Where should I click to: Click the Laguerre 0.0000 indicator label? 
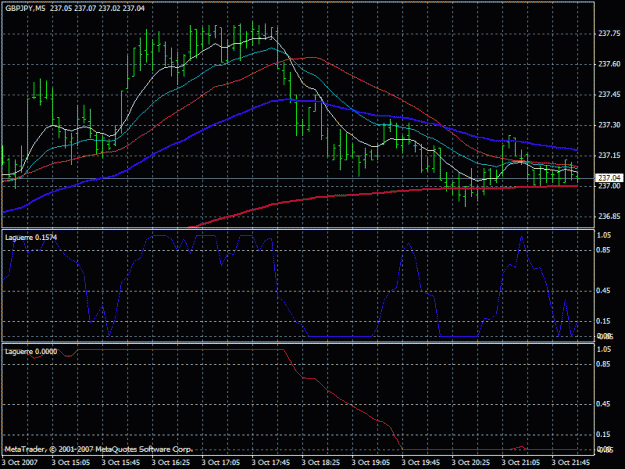click(x=31, y=351)
